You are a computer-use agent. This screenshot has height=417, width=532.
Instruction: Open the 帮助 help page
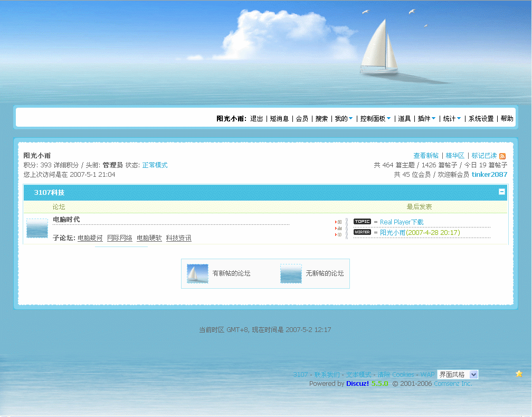tap(507, 118)
